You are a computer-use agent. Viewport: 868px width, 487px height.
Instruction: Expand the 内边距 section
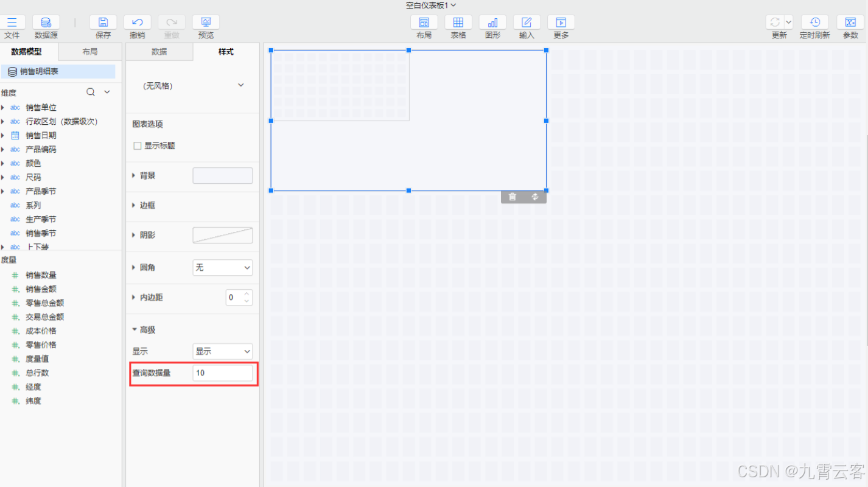click(x=134, y=298)
